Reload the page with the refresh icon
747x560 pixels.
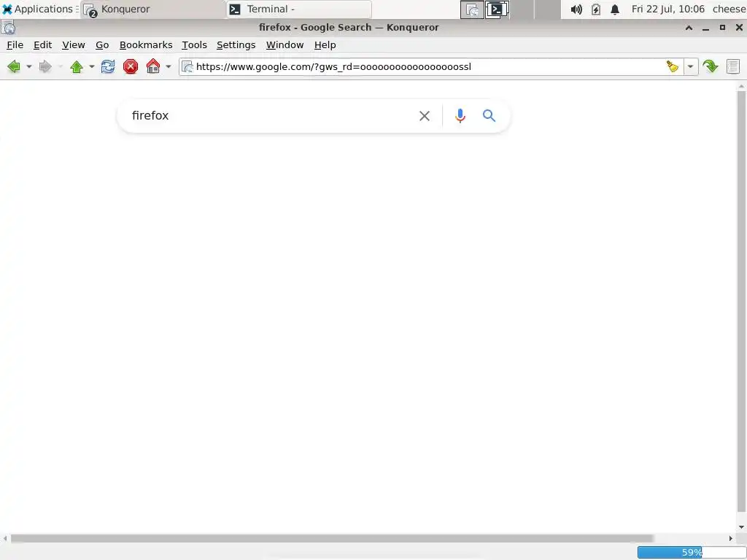(x=108, y=66)
